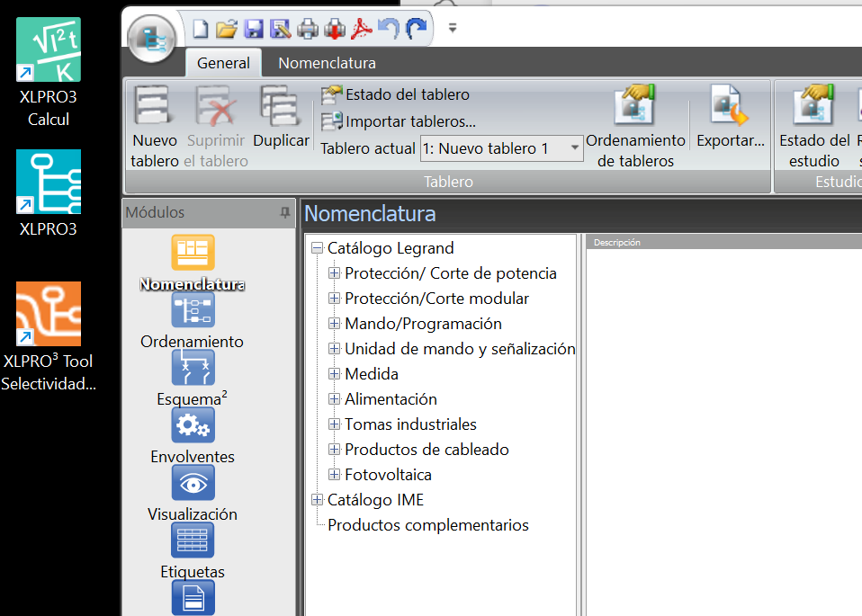The height and width of the screenshot is (616, 862).
Task: Expand the Medida node
Action: point(334,374)
